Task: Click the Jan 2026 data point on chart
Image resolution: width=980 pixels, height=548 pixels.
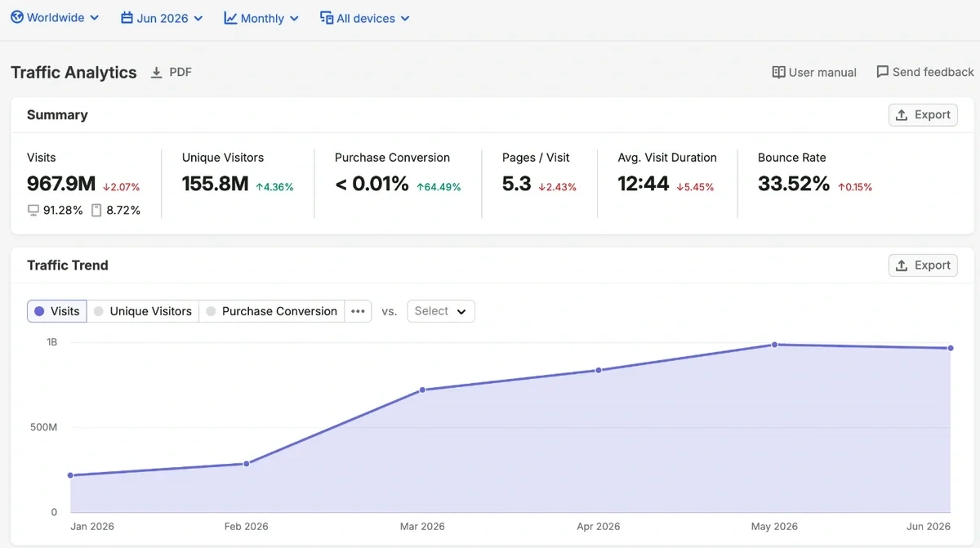Action: coord(70,475)
